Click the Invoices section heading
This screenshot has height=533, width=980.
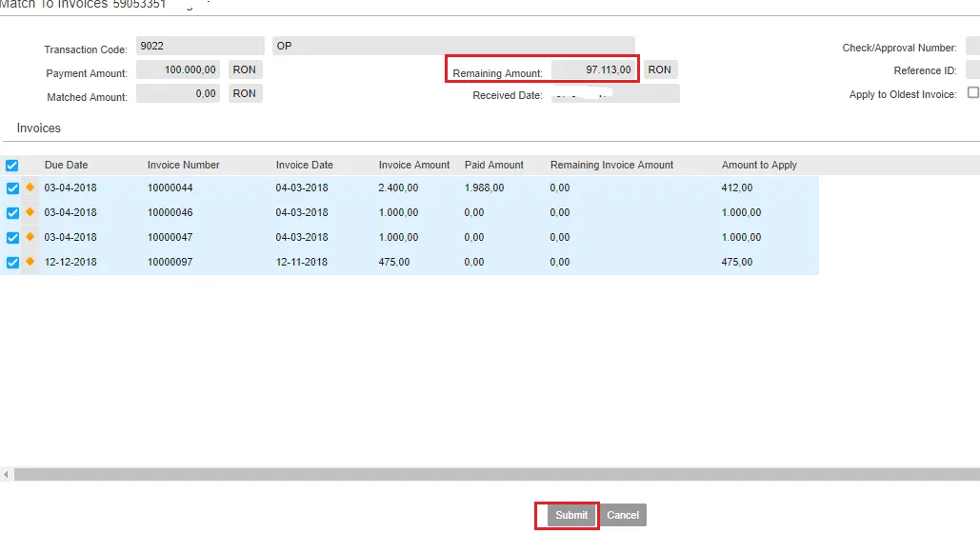(39, 128)
